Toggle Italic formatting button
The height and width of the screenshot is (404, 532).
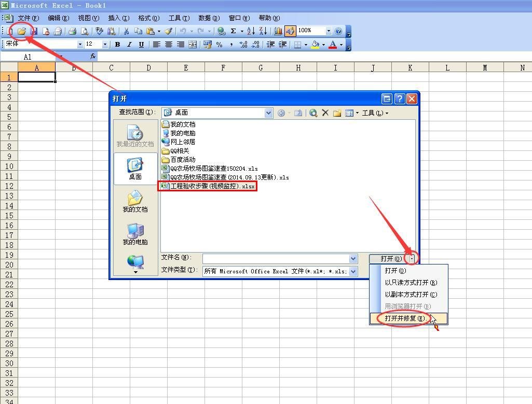point(129,45)
